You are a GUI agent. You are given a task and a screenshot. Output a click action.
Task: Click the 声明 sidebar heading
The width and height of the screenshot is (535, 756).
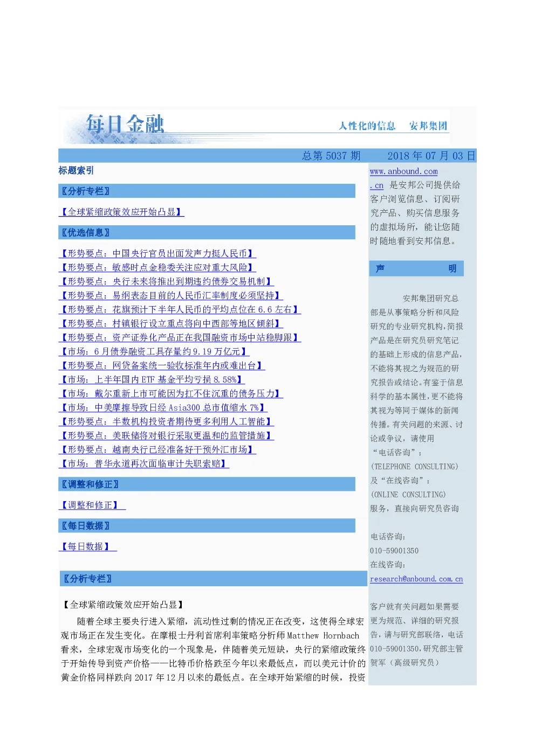click(416, 268)
